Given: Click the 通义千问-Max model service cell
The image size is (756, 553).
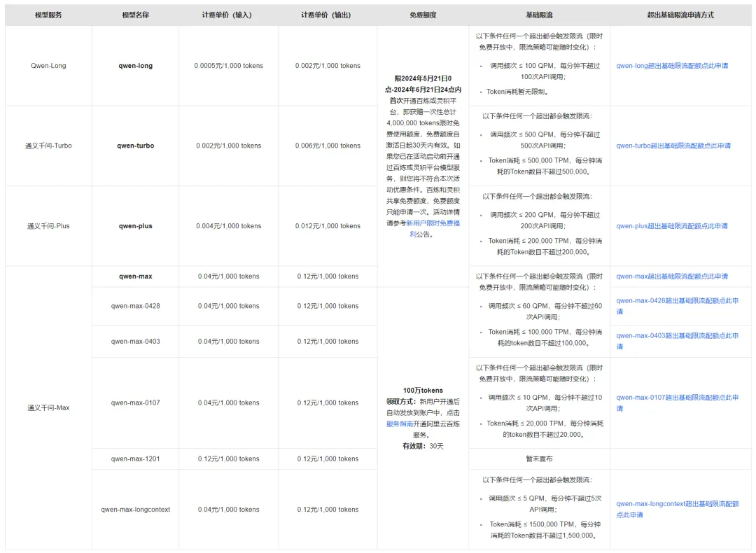Looking at the screenshot, I should click(48, 407).
